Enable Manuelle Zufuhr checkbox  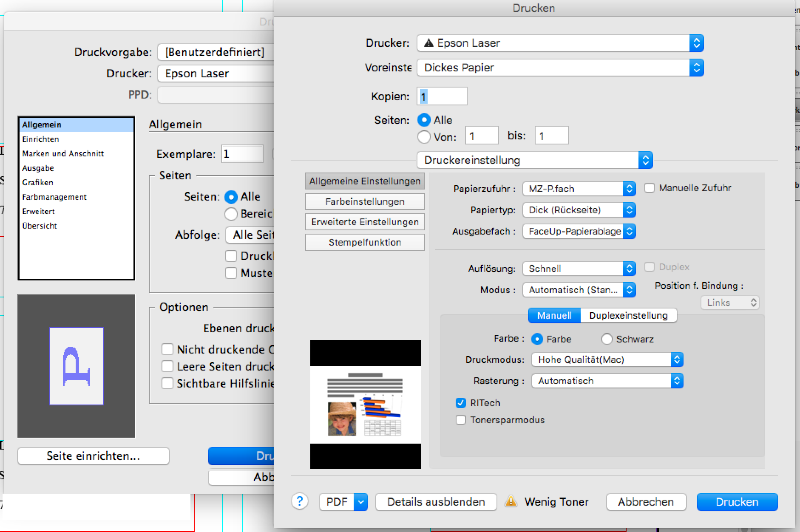coord(650,188)
